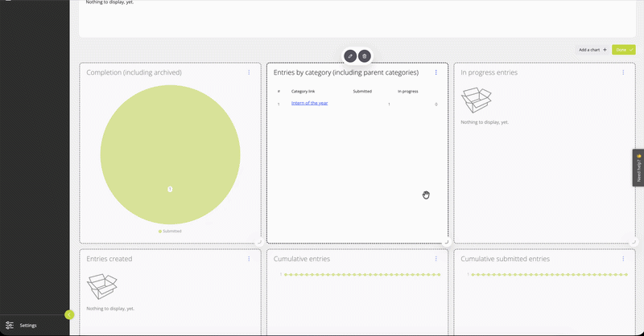Viewport: 644px width, 336px height.
Task: Toggle the Submitted legend item under pie
Action: point(170,231)
